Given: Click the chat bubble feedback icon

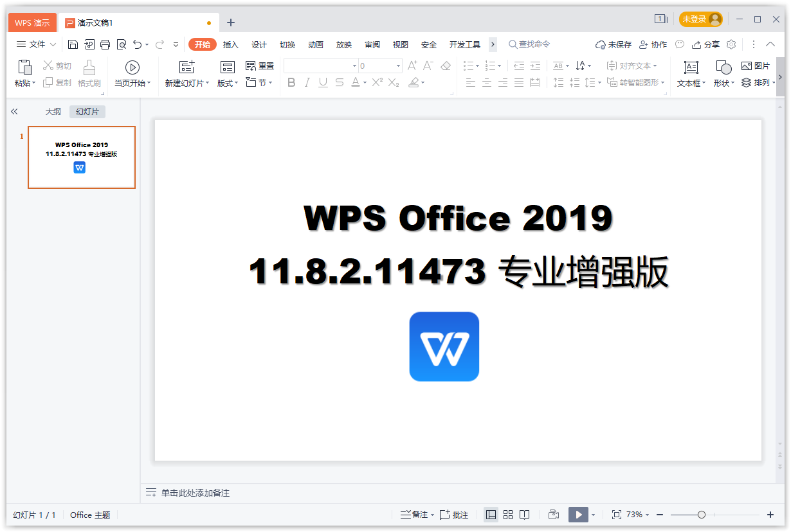Looking at the screenshot, I should (680, 44).
